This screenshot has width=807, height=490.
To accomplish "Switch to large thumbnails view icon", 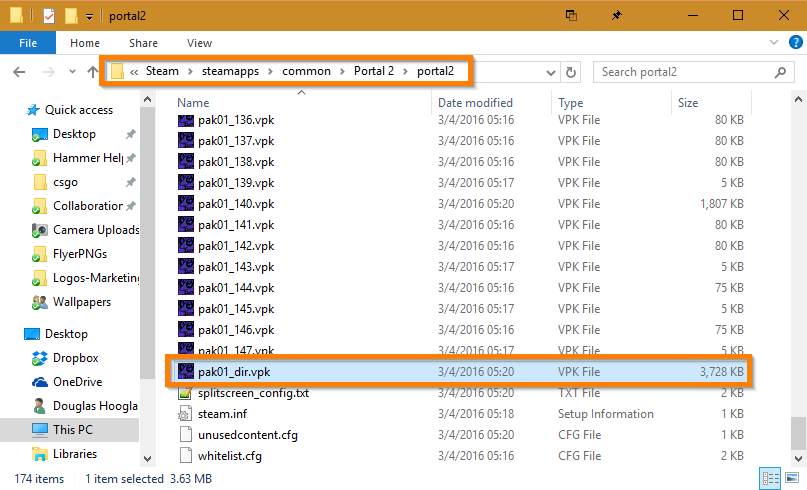I will point(792,478).
